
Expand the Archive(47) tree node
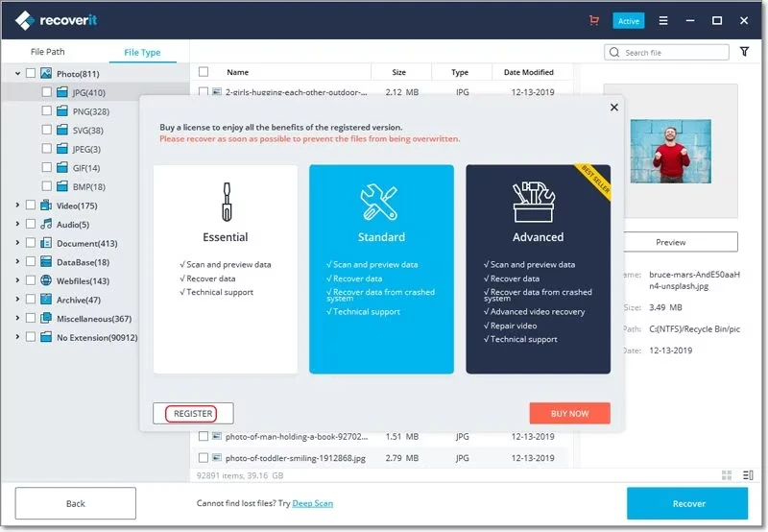coord(17,300)
